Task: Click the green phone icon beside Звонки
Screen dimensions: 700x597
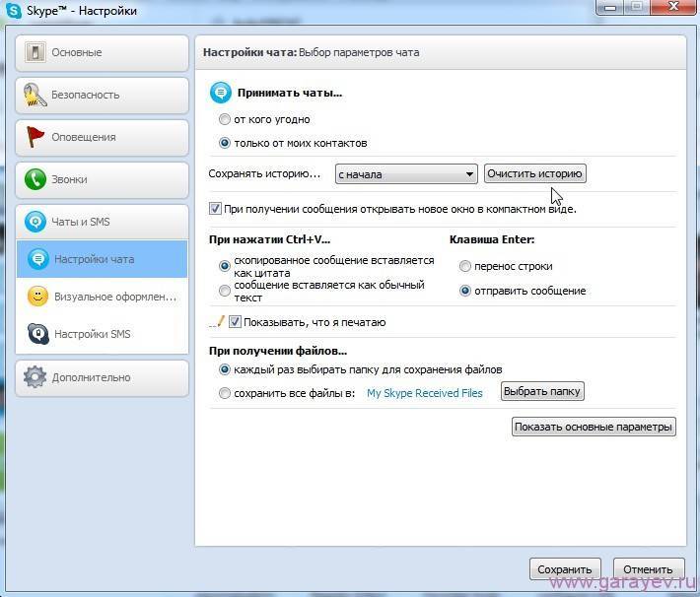Action: pyautogui.click(x=35, y=179)
